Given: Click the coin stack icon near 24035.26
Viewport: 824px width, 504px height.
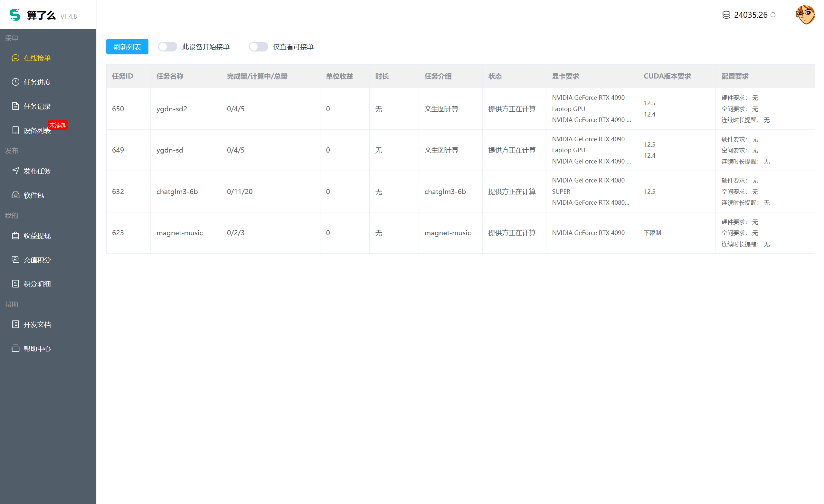Looking at the screenshot, I should pyautogui.click(x=726, y=15).
